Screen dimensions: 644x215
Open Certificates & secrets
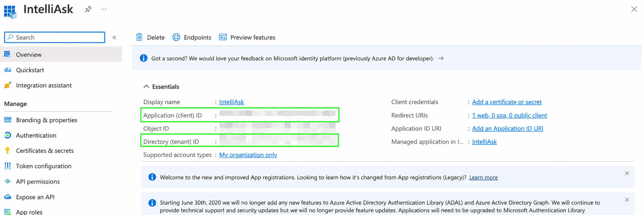(45, 151)
